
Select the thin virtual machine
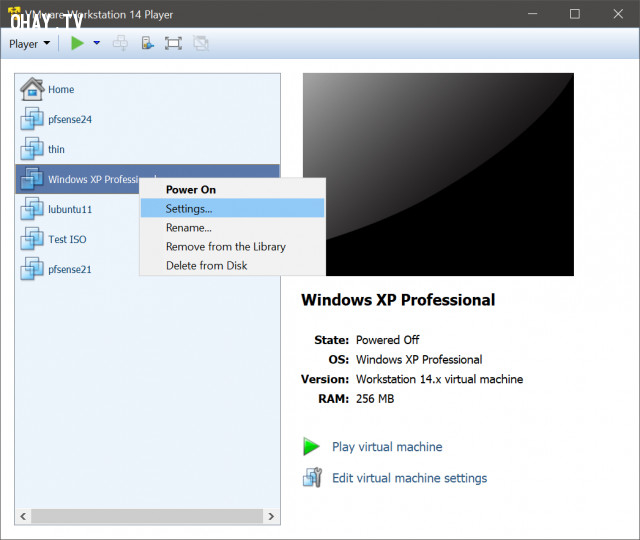point(148,149)
